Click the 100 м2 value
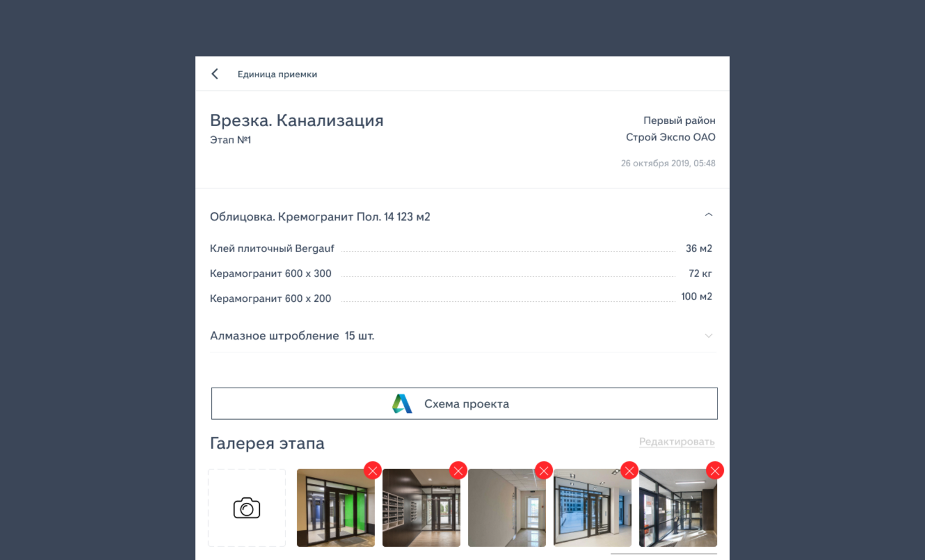 (697, 296)
